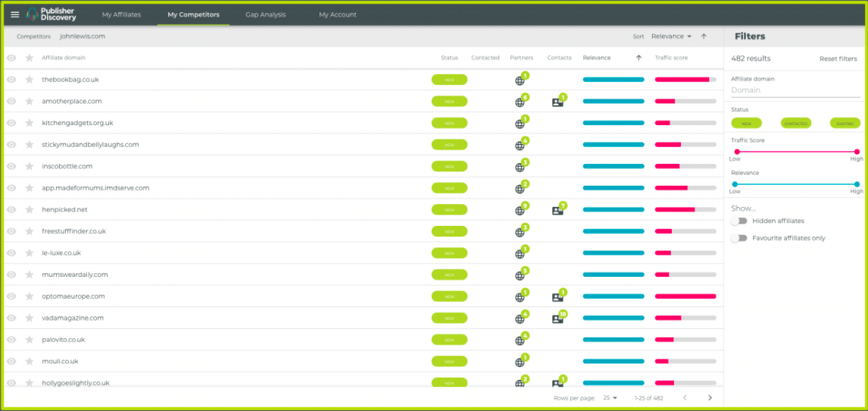
Task: Enable Favourite affiliates only switch
Action: point(738,238)
